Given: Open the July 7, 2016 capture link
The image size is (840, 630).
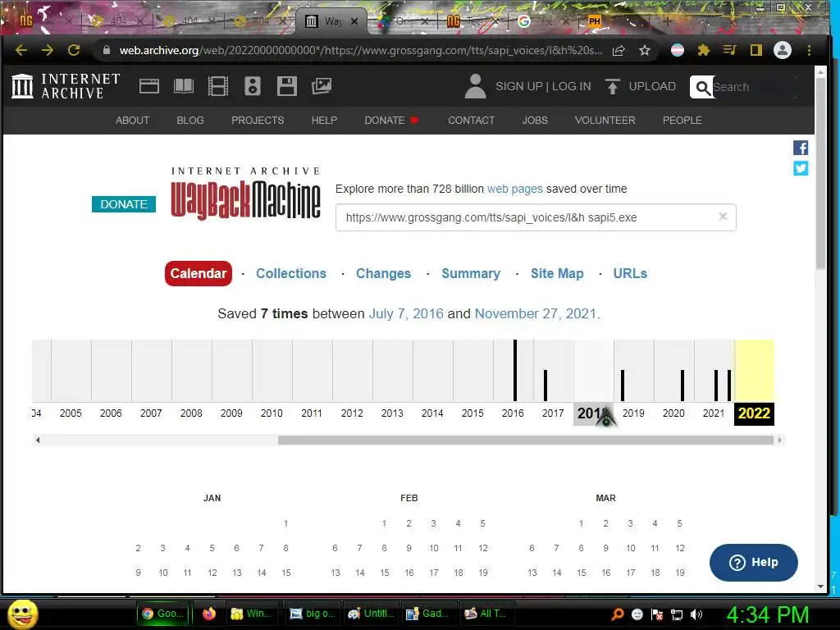Looking at the screenshot, I should (x=406, y=313).
